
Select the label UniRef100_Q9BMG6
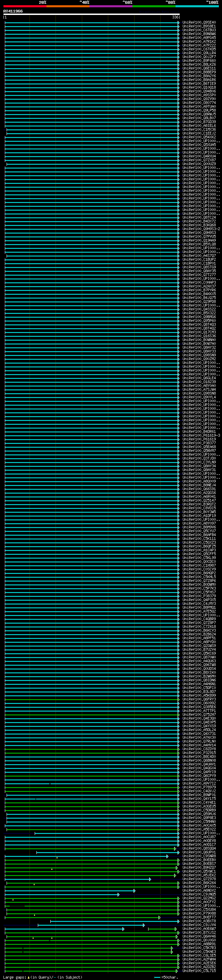click(199, 317)
